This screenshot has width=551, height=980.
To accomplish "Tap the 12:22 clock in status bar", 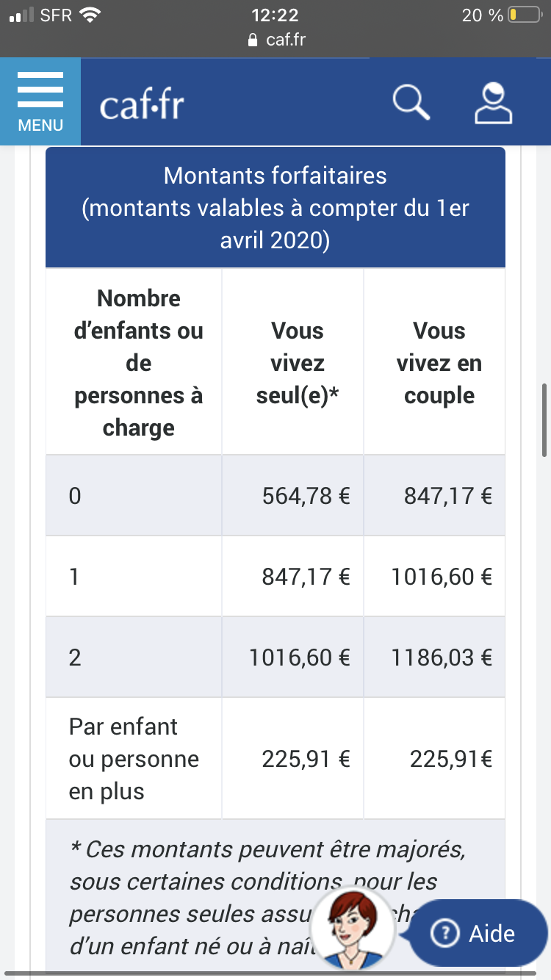I will [x=275, y=15].
